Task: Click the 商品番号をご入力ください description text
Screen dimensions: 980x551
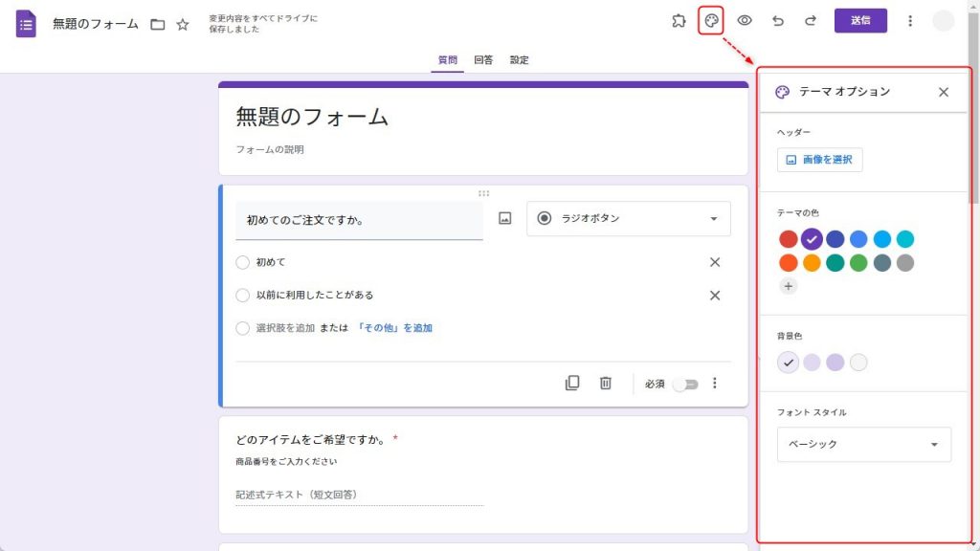Action: (286, 462)
